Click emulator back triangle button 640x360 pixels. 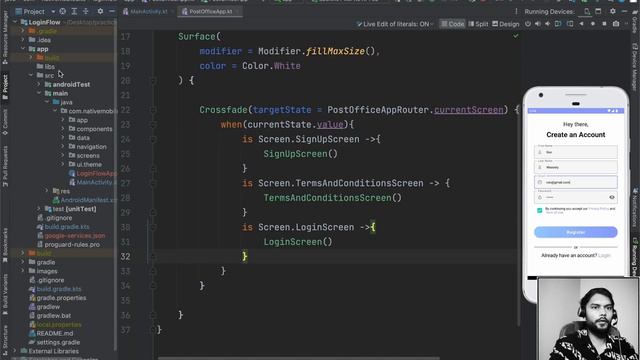[581, 24]
